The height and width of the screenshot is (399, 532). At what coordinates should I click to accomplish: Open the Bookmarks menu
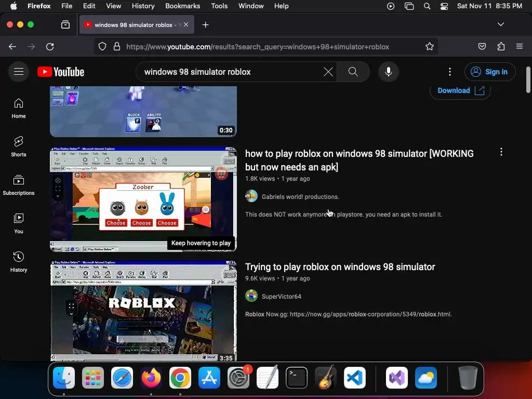[x=183, y=6]
